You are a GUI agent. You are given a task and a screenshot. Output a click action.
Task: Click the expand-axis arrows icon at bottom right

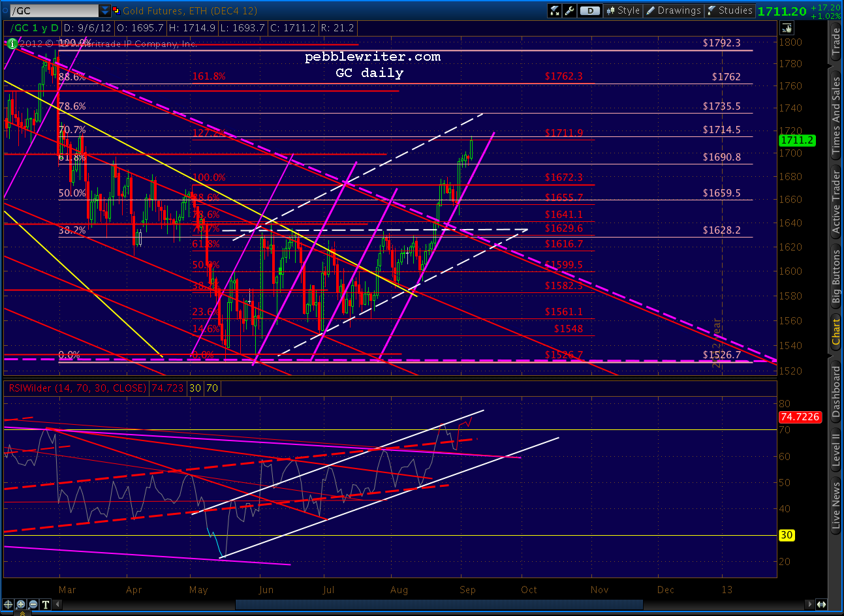[x=822, y=604]
